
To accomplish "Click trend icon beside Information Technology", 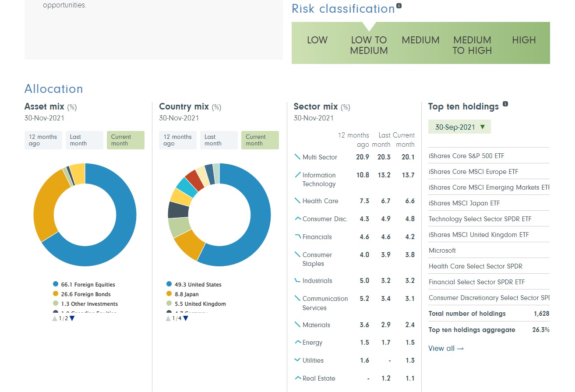I will click(x=298, y=175).
